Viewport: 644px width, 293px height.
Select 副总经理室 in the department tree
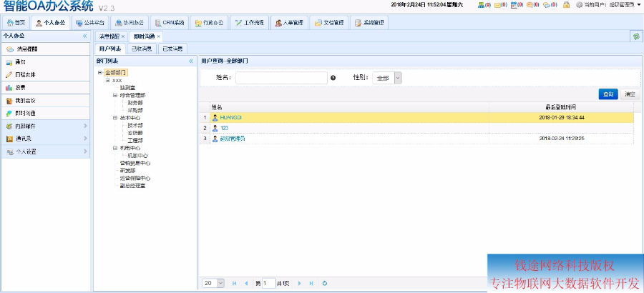(x=132, y=186)
